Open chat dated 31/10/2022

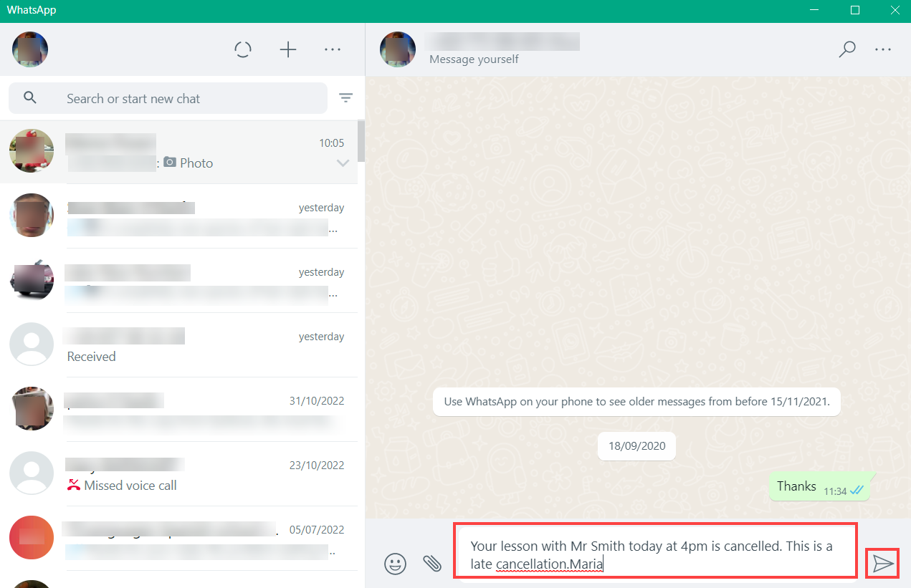click(178, 409)
